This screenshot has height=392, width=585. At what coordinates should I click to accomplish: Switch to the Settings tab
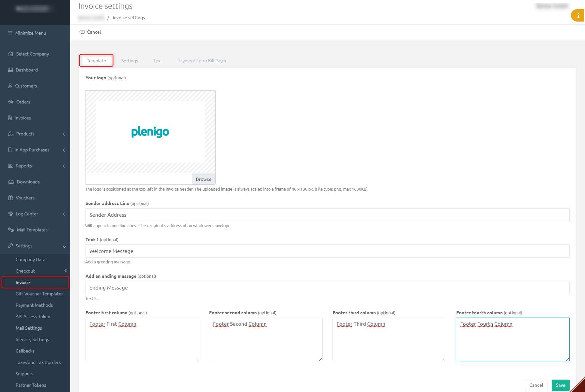[130, 61]
